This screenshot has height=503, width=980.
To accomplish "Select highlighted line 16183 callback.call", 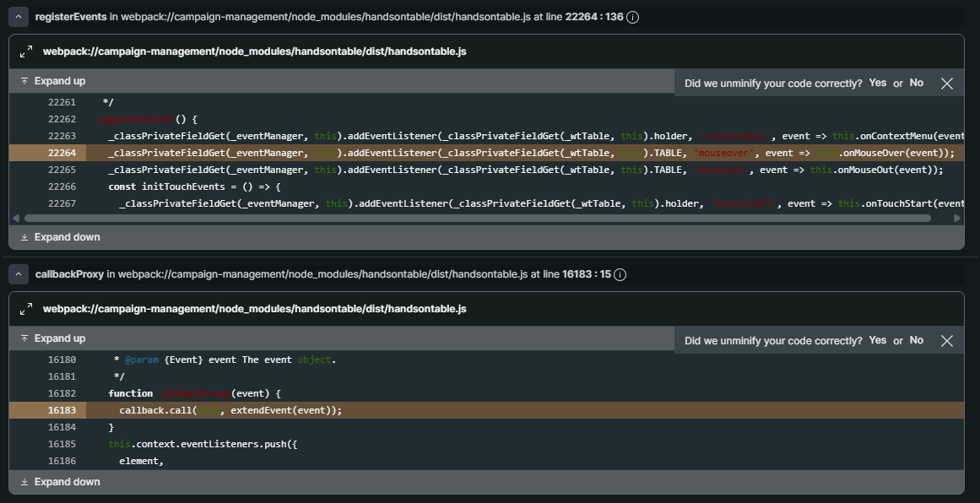I will [x=230, y=410].
